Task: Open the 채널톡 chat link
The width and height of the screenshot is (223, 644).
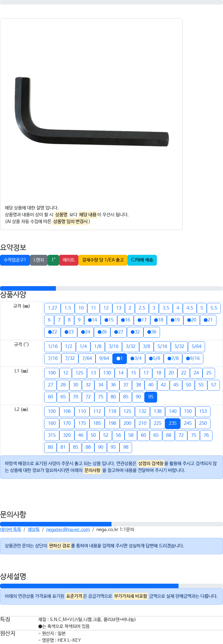Action: [x=34, y=530]
